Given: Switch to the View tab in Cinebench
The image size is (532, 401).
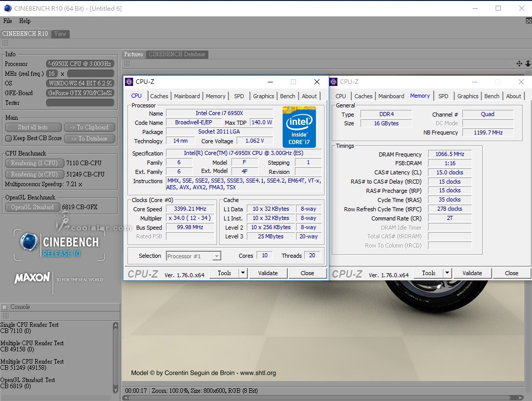Looking at the screenshot, I should (x=60, y=34).
